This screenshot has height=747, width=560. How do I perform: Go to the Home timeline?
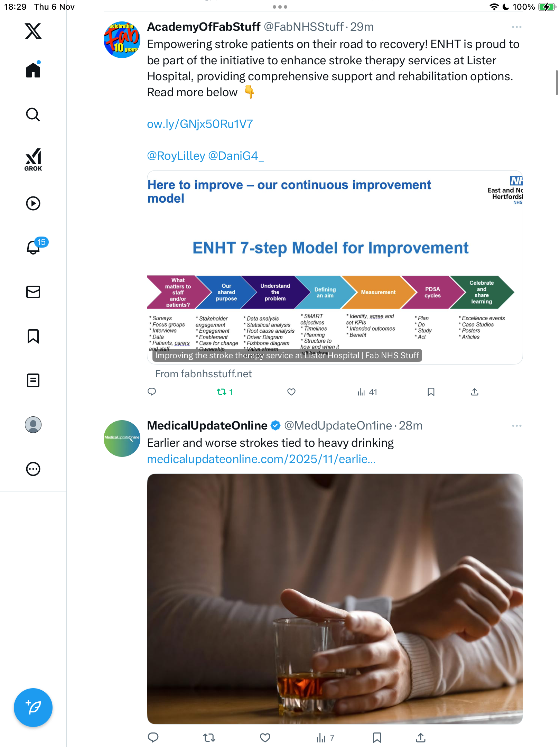(x=33, y=70)
